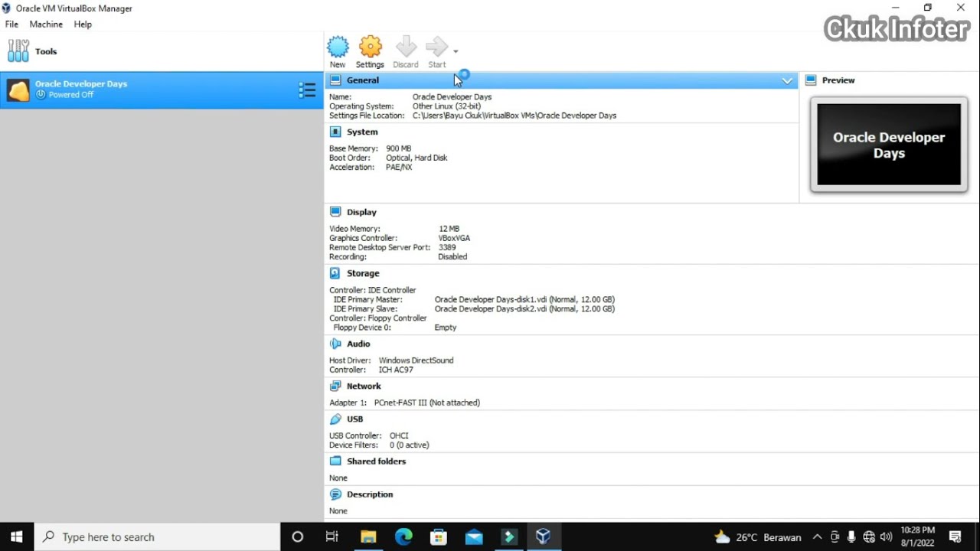The height and width of the screenshot is (551, 980).
Task: Click the Windows taskbar search box
Action: [x=158, y=537]
